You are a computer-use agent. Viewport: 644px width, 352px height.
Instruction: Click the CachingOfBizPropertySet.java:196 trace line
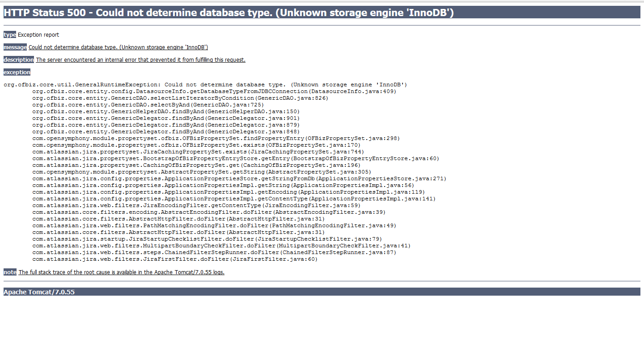click(x=196, y=165)
